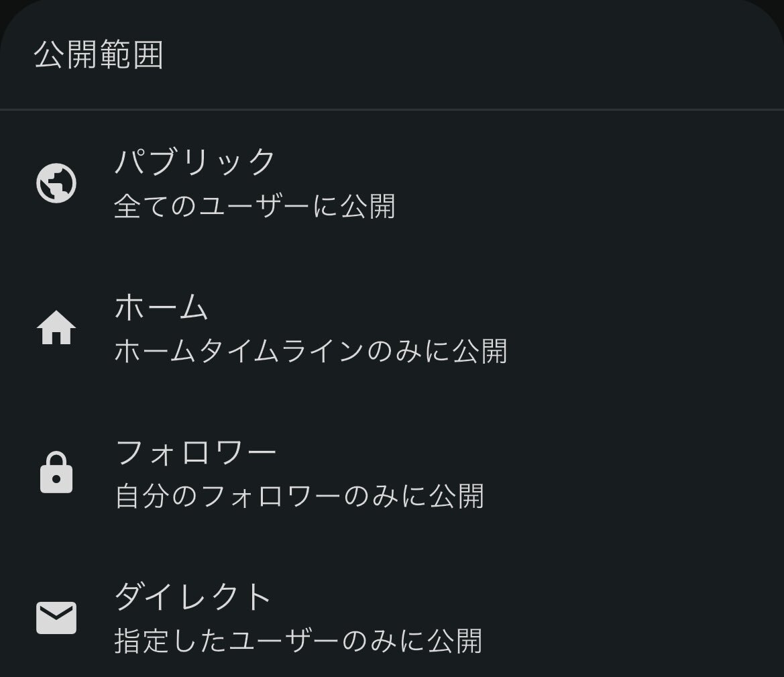
Task: Choose ホームタイムラインのみに公開 description
Action: [x=311, y=351]
